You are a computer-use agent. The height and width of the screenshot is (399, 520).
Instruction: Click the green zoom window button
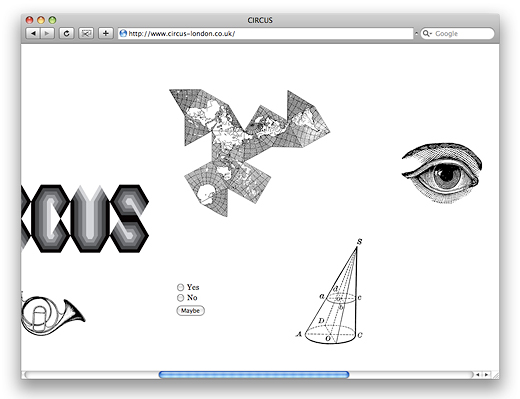click(x=52, y=20)
